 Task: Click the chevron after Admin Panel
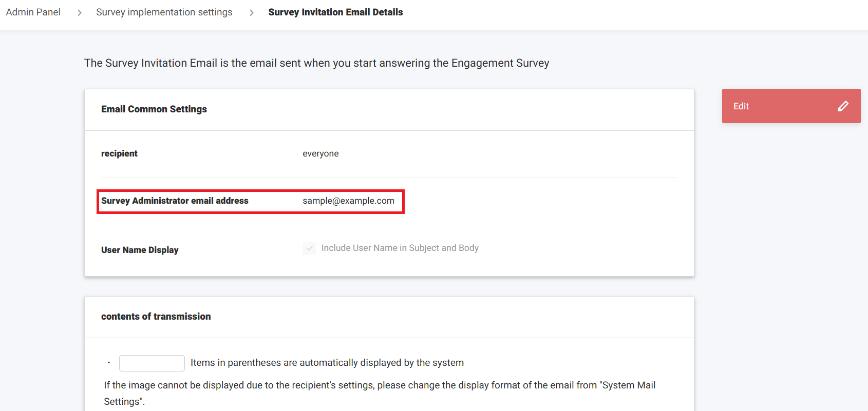tap(79, 12)
